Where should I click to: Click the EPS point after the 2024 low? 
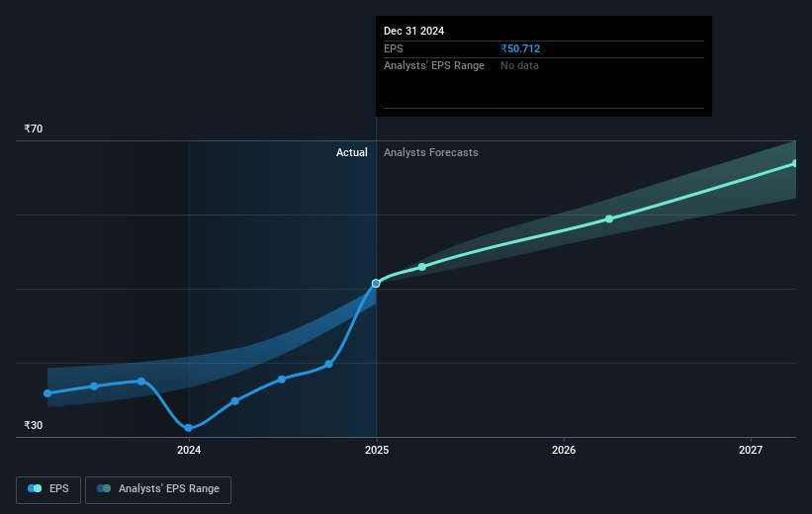click(235, 401)
